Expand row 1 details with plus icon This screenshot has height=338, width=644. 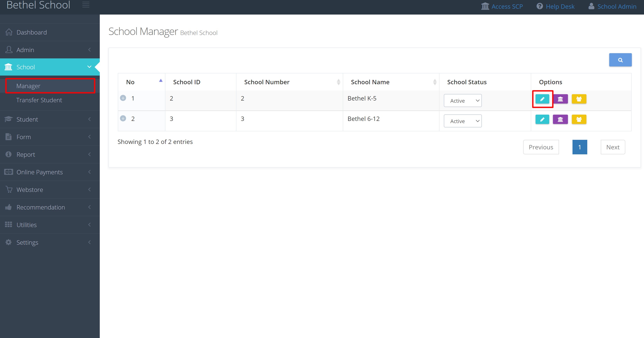click(x=123, y=98)
